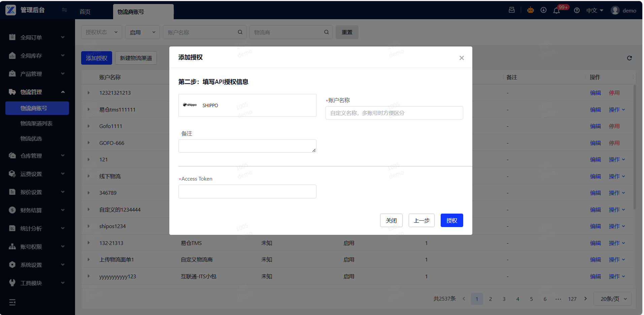Viewport: 644px width, 315px height.
Task: Click 编辑 link for 12321321213 row
Action: coord(595,93)
